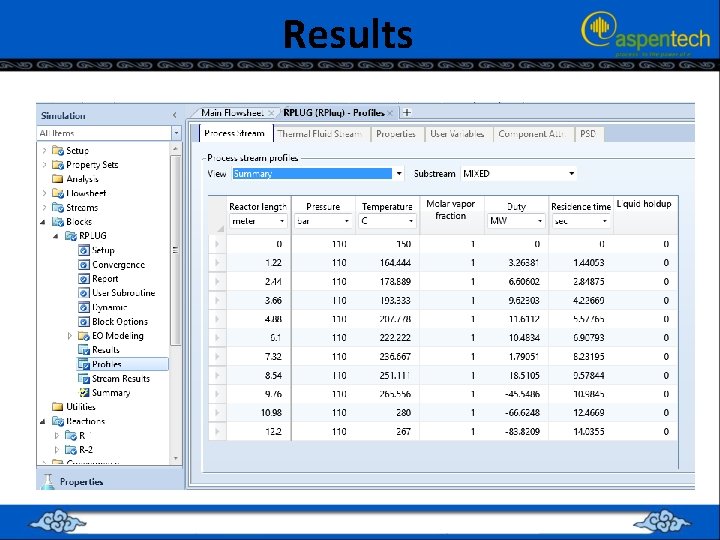Change the Residence time unit dropdown
This screenshot has height=540, width=720.
(x=605, y=221)
